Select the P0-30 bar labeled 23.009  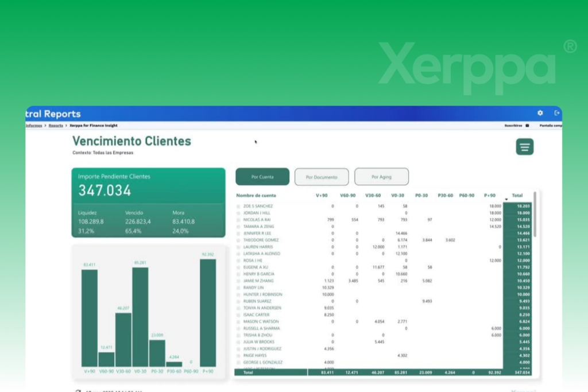(157, 353)
